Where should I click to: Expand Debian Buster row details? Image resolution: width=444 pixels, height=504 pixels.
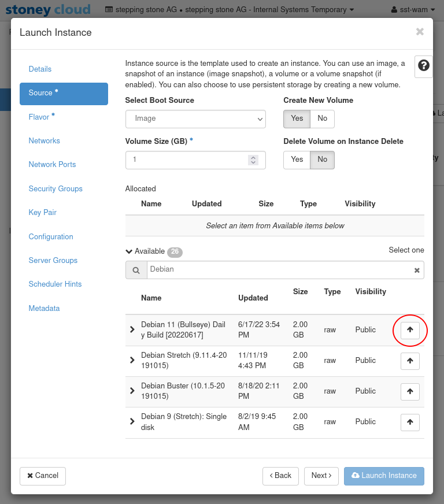(132, 391)
